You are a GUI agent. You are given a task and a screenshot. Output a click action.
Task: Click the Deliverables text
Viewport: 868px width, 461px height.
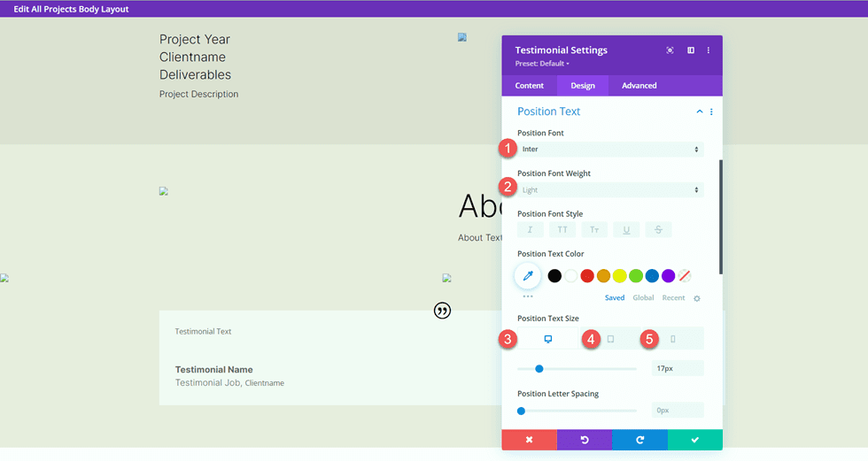pos(196,74)
